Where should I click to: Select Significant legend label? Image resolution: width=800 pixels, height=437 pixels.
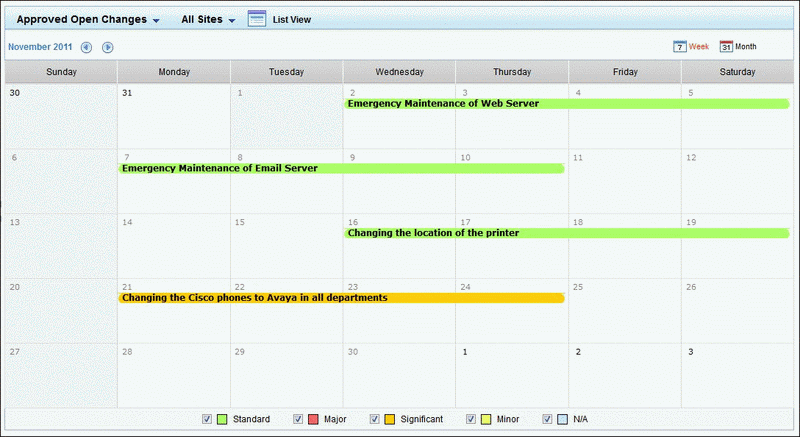coord(421,419)
